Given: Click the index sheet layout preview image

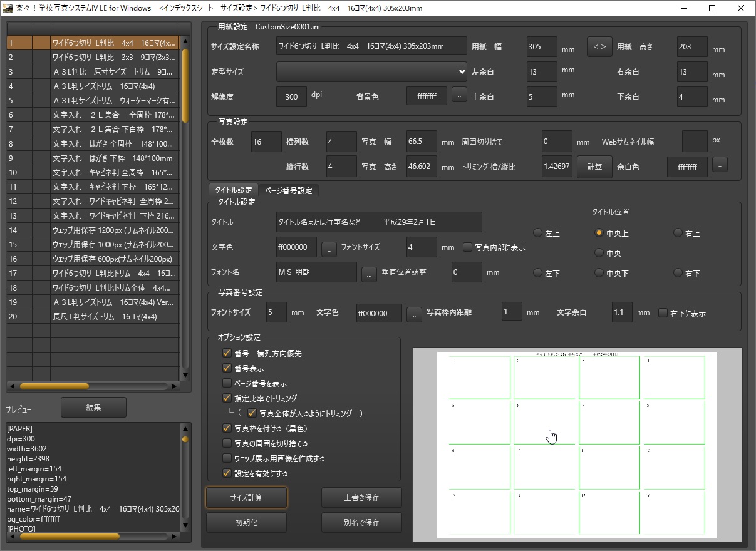Looking at the screenshot, I should 577,445.
